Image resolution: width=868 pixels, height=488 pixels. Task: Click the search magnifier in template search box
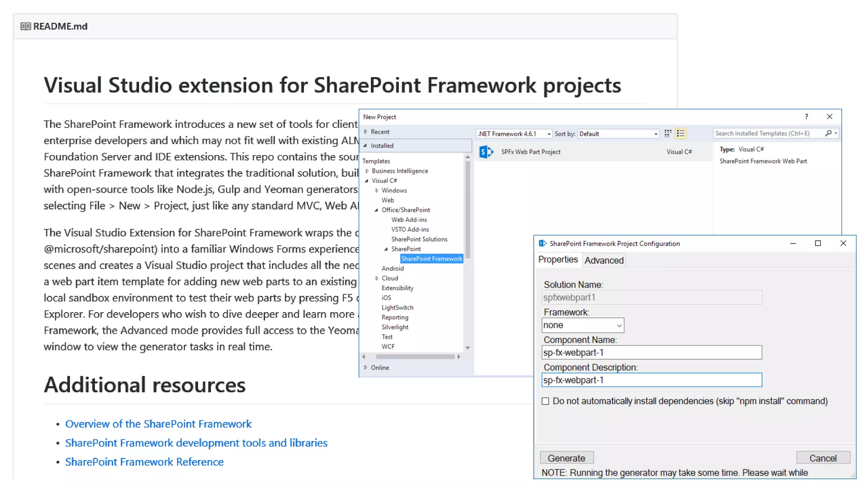pyautogui.click(x=828, y=133)
